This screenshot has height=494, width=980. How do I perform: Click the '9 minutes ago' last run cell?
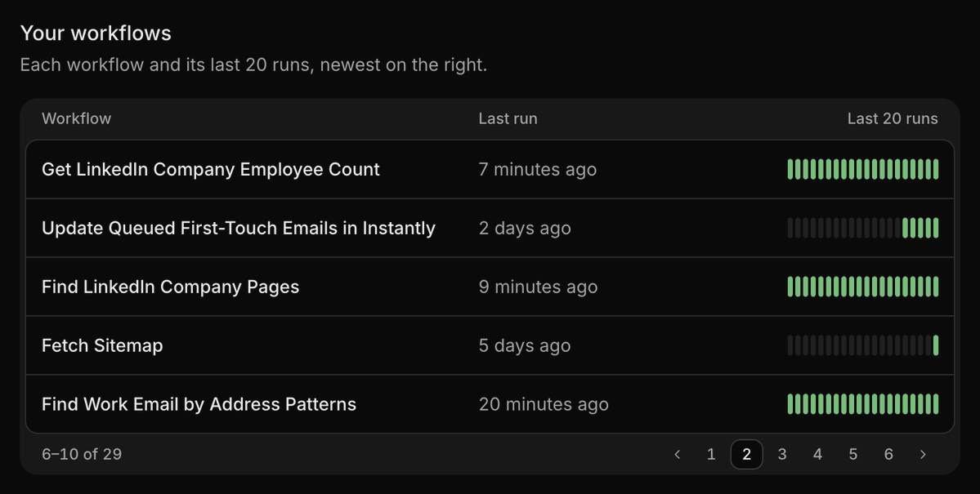point(538,287)
